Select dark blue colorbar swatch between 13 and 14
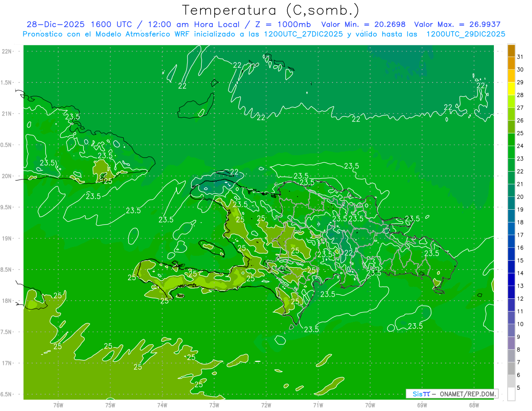The image size is (532, 411). tap(511, 279)
